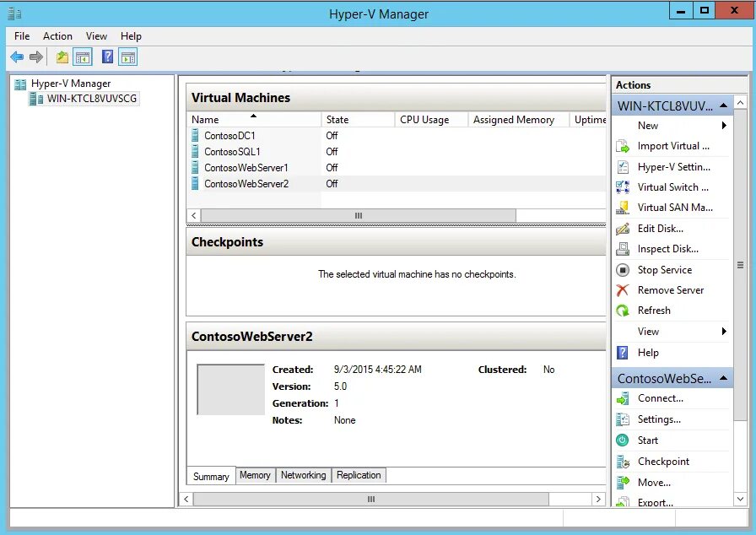Click the Forward arrow toolbar icon
The image size is (756, 535).
(x=36, y=57)
